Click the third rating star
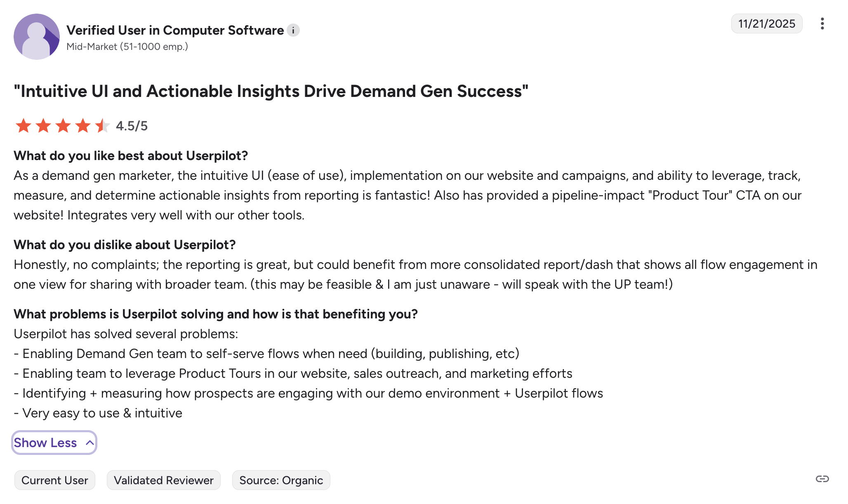Screen dimensions: 848x504 63,126
